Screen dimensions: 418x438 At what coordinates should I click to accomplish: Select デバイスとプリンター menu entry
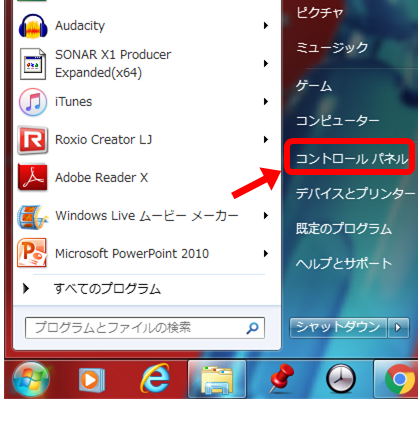[x=355, y=194]
